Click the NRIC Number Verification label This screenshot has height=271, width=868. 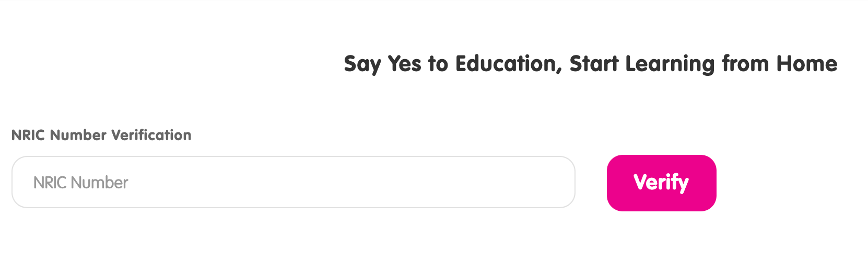click(x=101, y=135)
